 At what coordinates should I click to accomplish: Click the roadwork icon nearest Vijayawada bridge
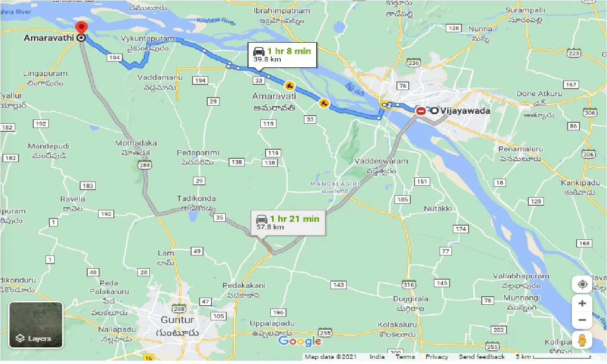pyautogui.click(x=324, y=102)
